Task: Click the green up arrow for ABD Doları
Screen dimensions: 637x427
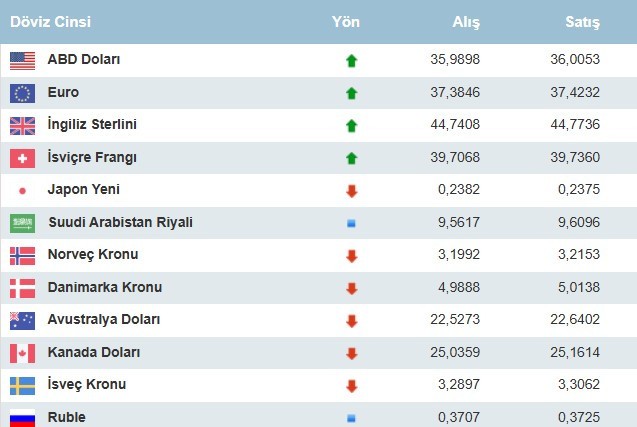Action: click(x=351, y=61)
